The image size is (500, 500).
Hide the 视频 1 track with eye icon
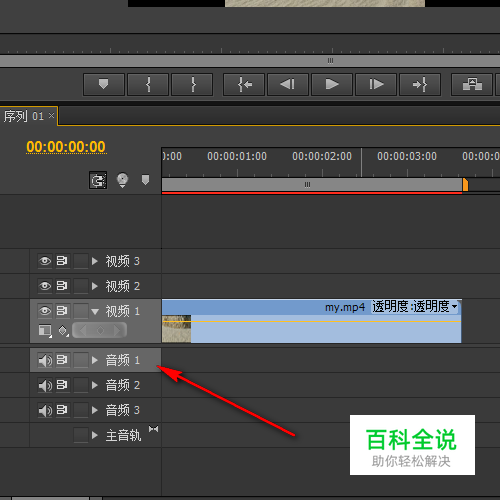(45, 311)
